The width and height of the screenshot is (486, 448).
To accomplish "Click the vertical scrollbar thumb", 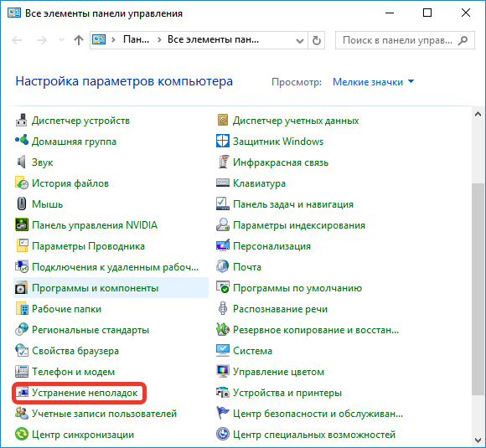I will [x=478, y=289].
